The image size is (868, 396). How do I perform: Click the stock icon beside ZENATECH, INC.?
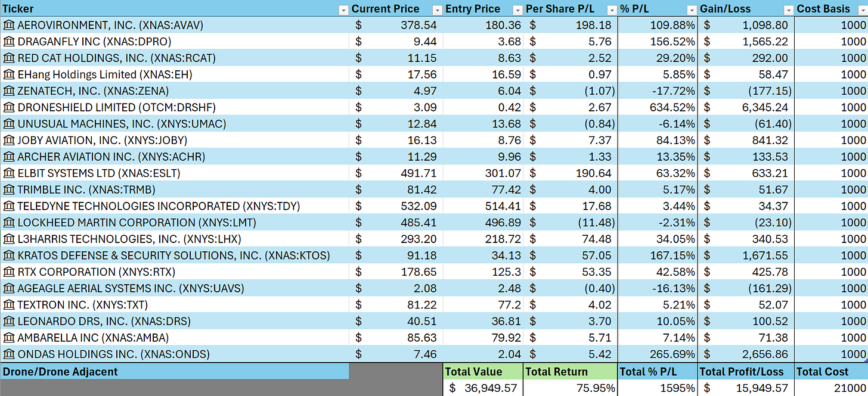pyautogui.click(x=9, y=91)
